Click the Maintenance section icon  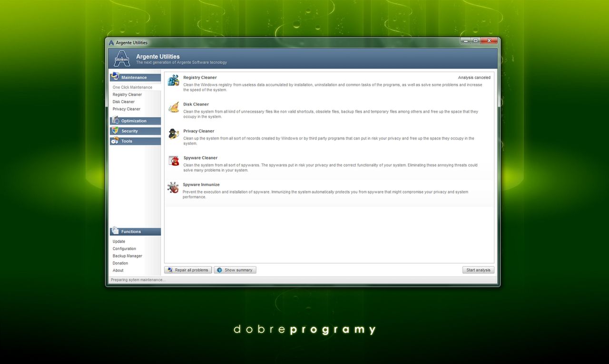click(x=115, y=77)
